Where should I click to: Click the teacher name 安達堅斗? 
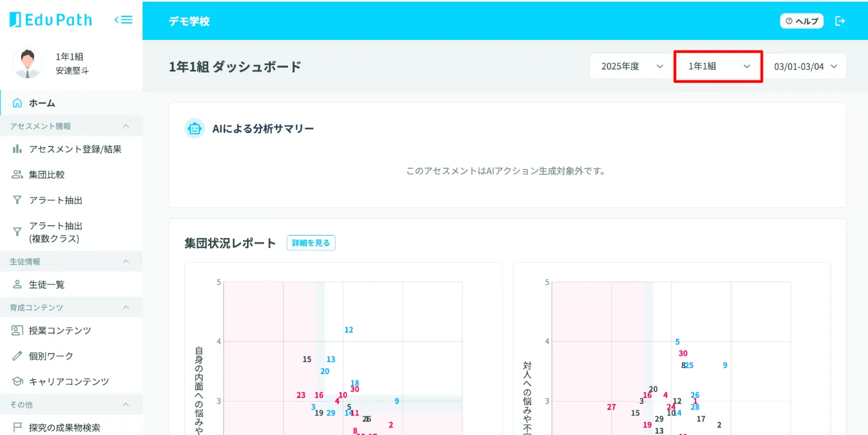(72, 71)
